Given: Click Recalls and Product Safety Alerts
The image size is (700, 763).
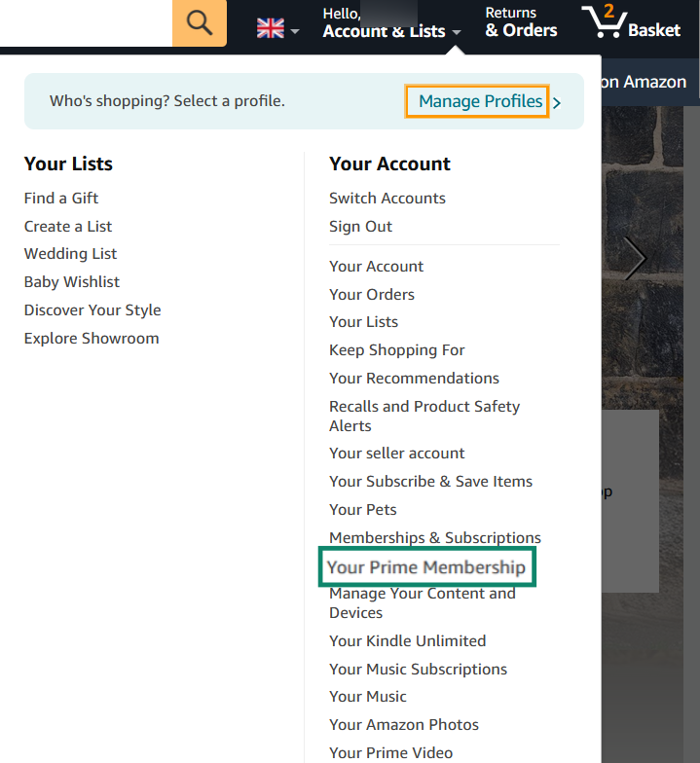Looking at the screenshot, I should pos(424,416).
